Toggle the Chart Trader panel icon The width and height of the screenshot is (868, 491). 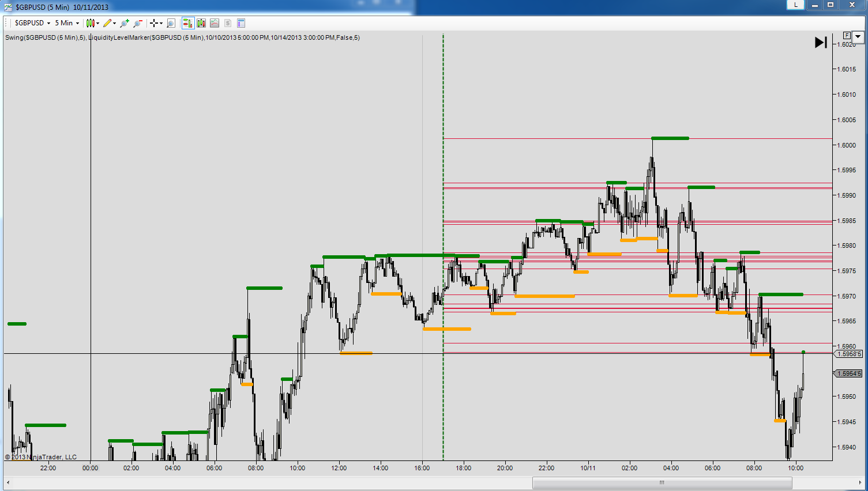(187, 23)
